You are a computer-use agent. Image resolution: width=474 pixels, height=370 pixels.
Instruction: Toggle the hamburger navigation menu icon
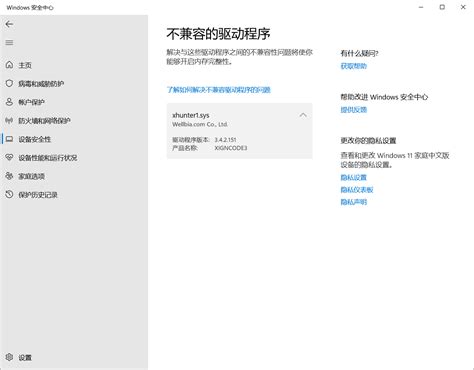[x=9, y=43]
